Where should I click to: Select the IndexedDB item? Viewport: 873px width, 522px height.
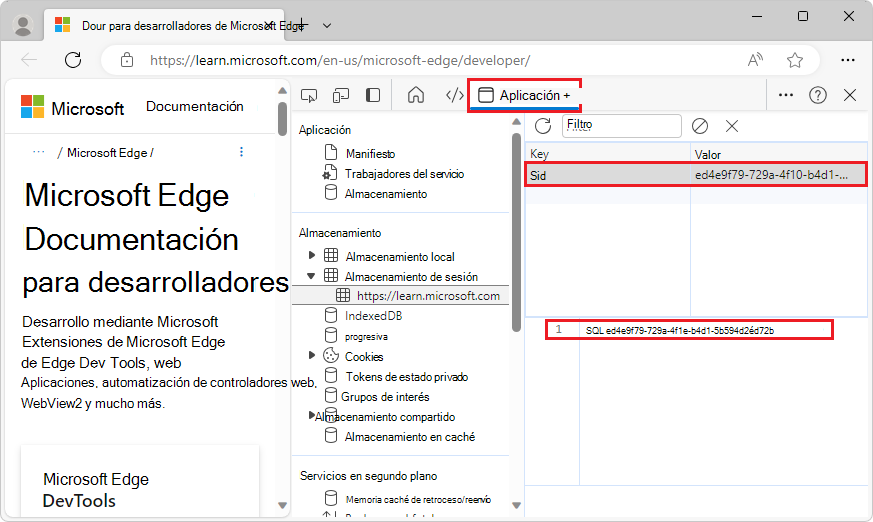coord(373,316)
